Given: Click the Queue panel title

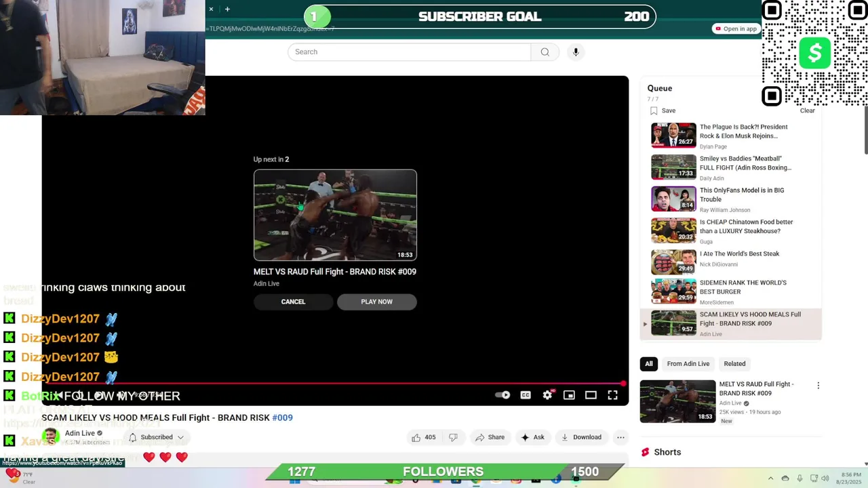Looking at the screenshot, I should pos(660,88).
